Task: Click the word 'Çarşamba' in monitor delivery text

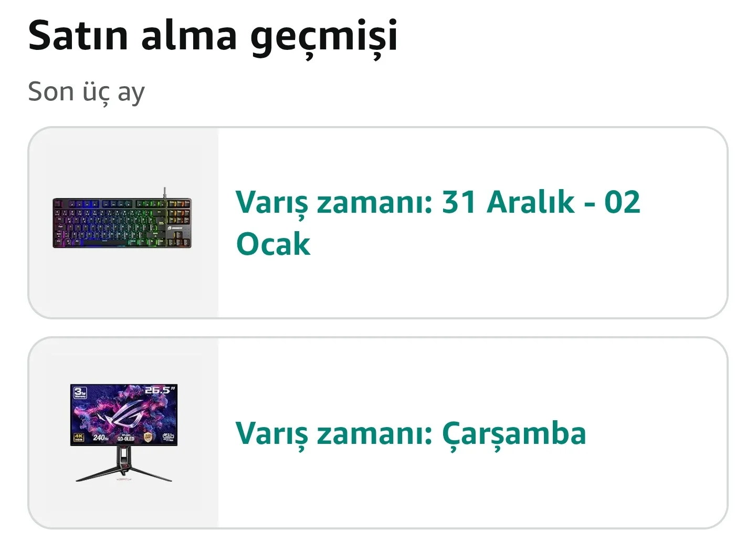Action: 514,435
